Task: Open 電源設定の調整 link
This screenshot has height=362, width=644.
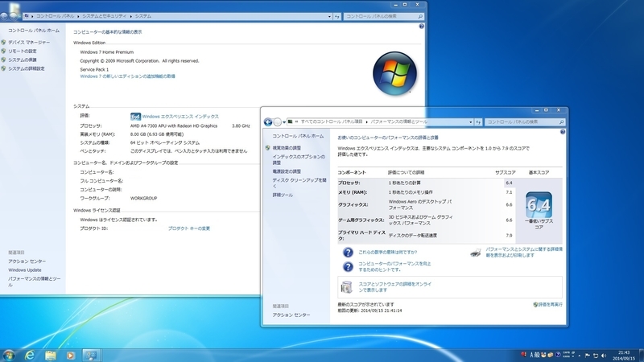Action: 287,171
